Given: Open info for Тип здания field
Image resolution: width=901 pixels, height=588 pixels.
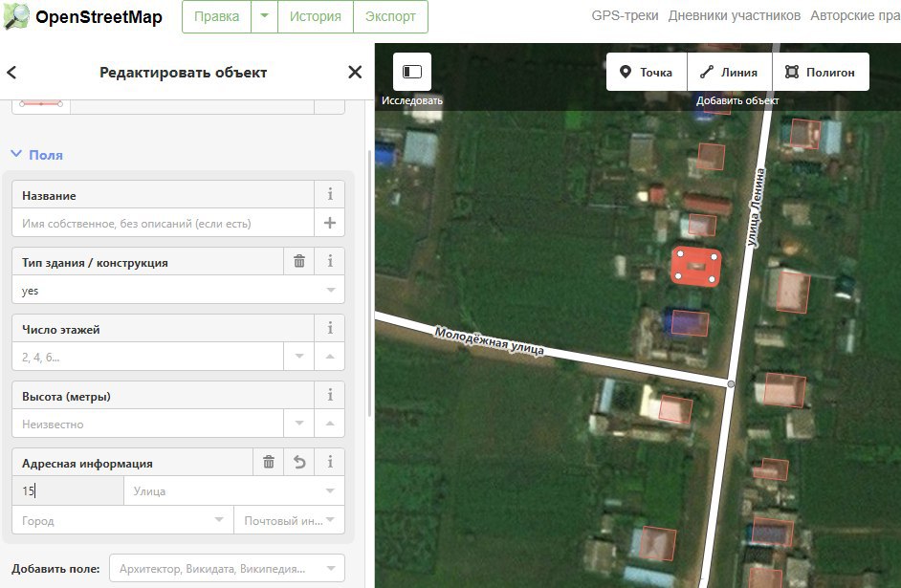Looking at the screenshot, I should point(330,262).
